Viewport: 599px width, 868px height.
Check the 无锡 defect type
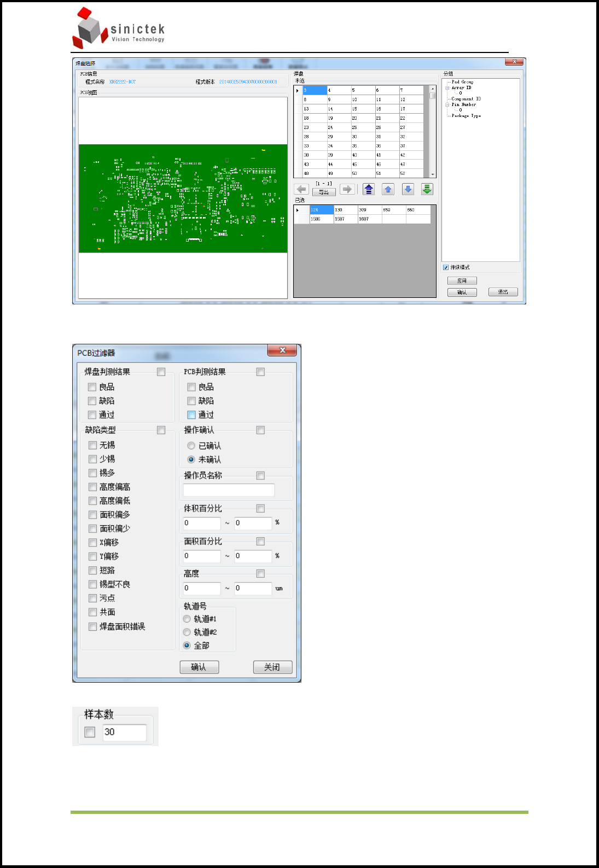pyautogui.click(x=92, y=445)
